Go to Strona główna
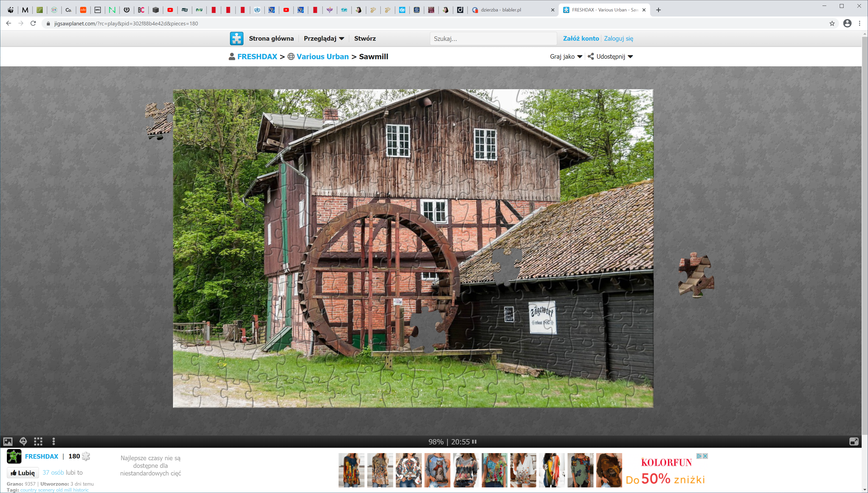868x493 pixels. coord(271,38)
